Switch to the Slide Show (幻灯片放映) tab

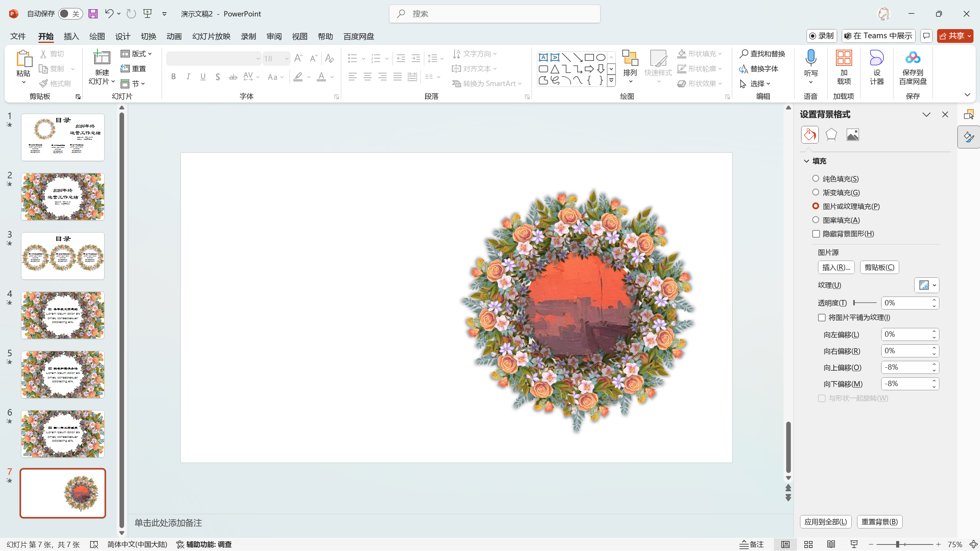[211, 36]
